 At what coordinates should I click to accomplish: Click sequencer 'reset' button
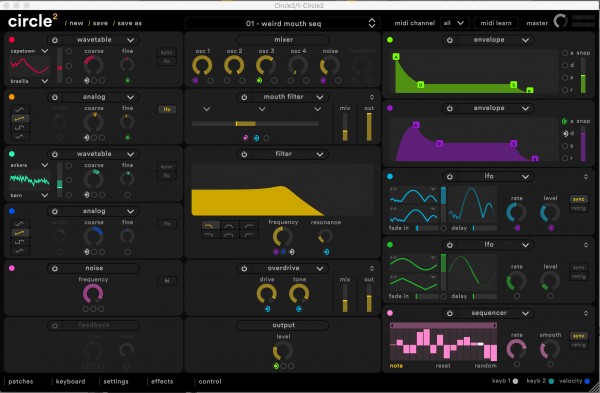tap(443, 366)
